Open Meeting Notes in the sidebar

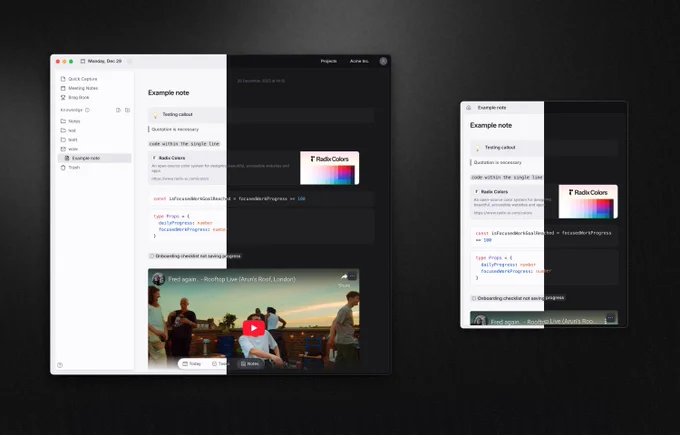(79, 88)
